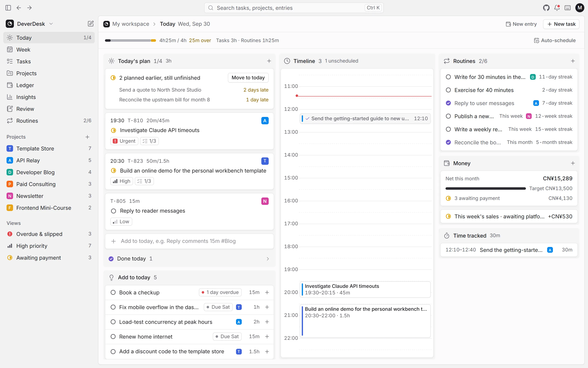Add a routine with the plus icon

coord(573,61)
